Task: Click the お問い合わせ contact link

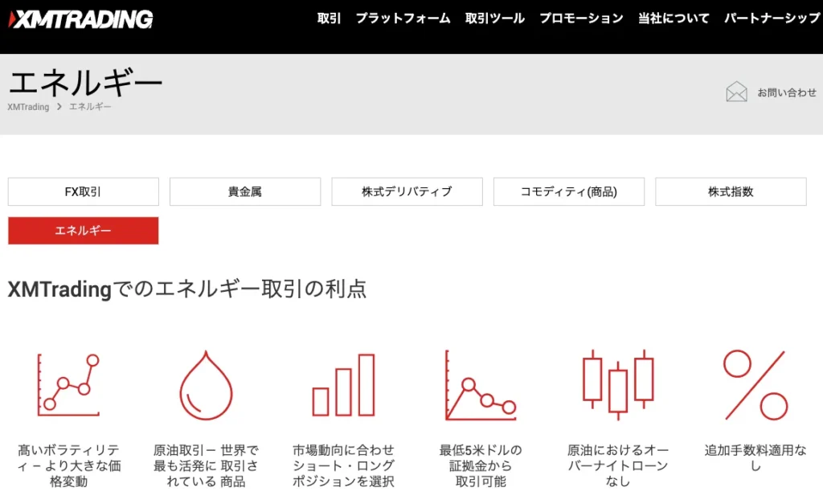Action: [x=787, y=92]
